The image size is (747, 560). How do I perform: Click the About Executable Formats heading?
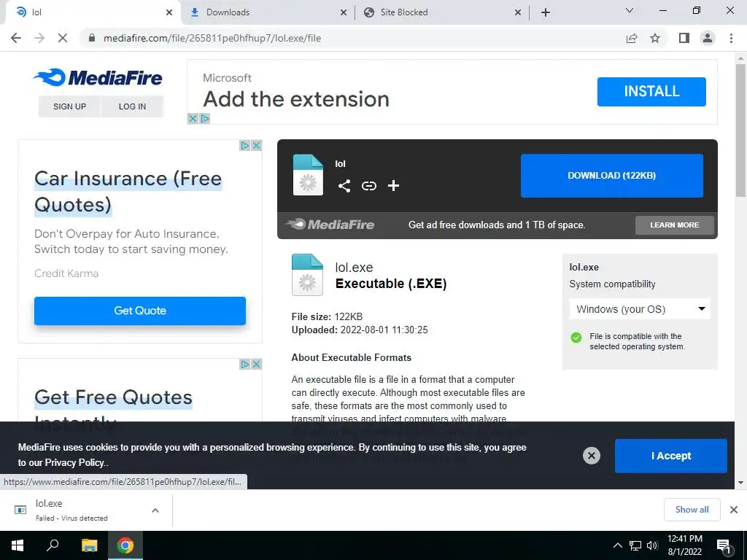point(351,357)
